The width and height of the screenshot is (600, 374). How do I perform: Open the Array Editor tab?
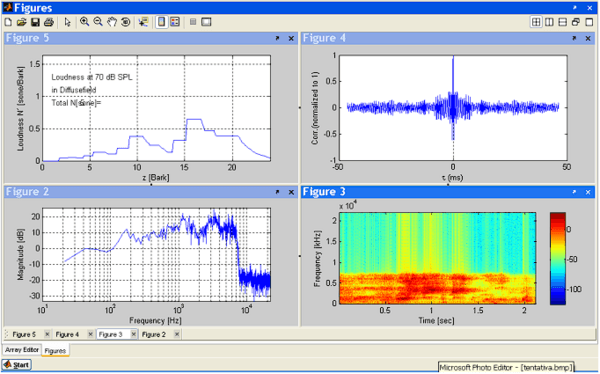(22, 350)
